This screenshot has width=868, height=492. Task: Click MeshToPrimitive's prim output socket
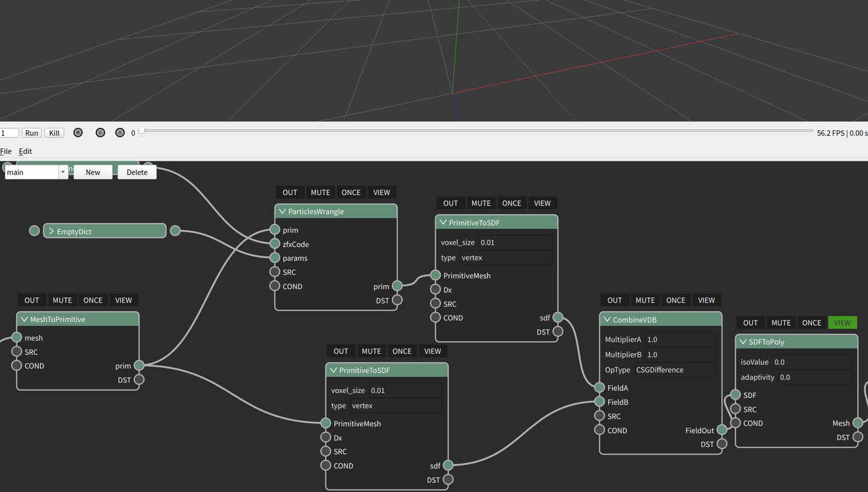139,365
